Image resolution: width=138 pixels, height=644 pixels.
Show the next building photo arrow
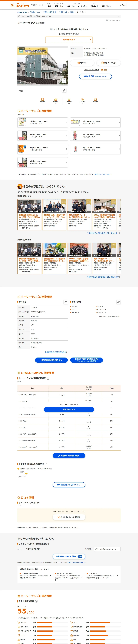(x=64, y=66)
